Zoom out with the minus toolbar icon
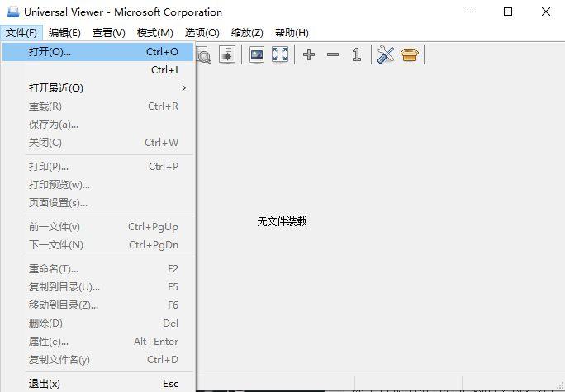Screen dimensions: 565x392 (333, 54)
